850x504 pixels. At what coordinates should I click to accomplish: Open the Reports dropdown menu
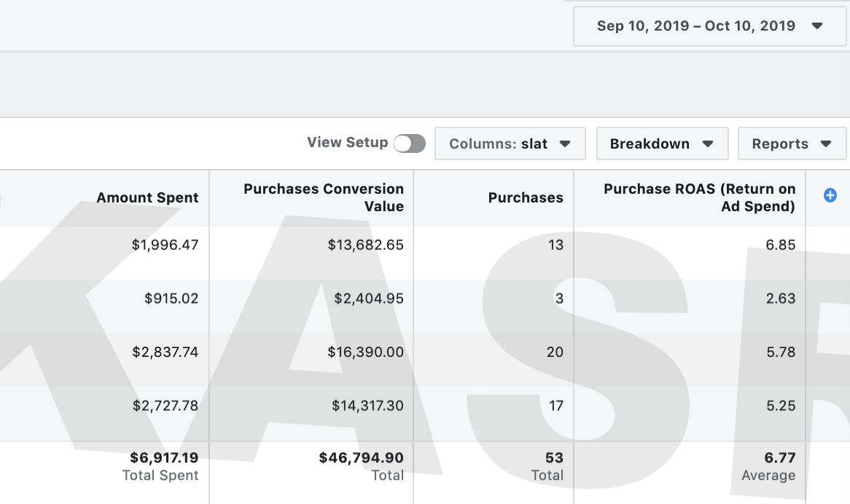click(x=791, y=143)
